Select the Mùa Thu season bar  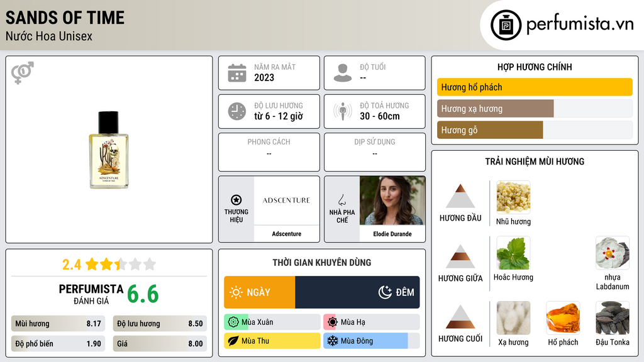[x=272, y=341]
